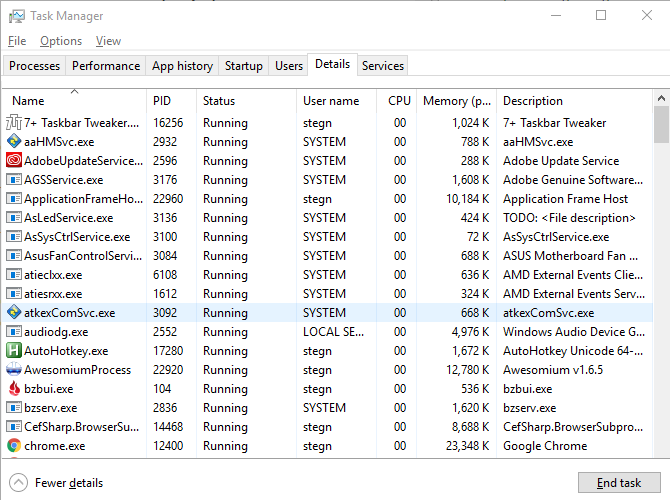
Task: Click the AutoHotkey green H icon
Action: click(x=14, y=351)
